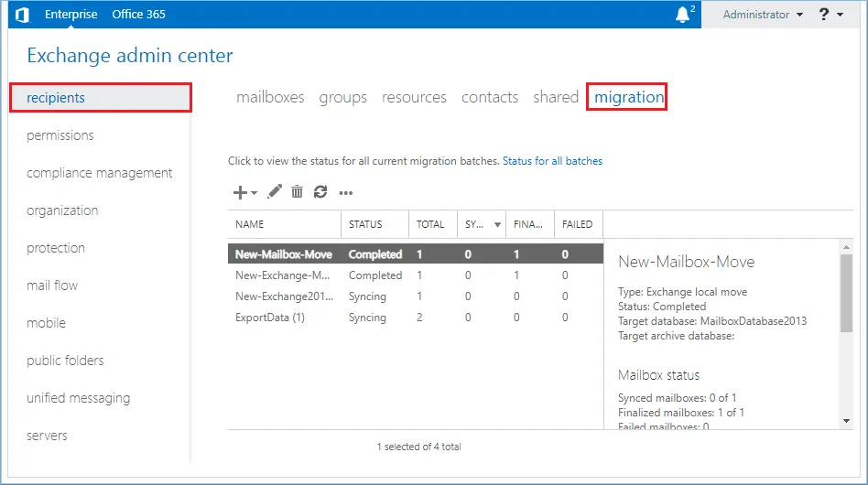Viewport: 868px width, 485px height.
Task: Switch to the mailboxes tab
Action: click(270, 97)
